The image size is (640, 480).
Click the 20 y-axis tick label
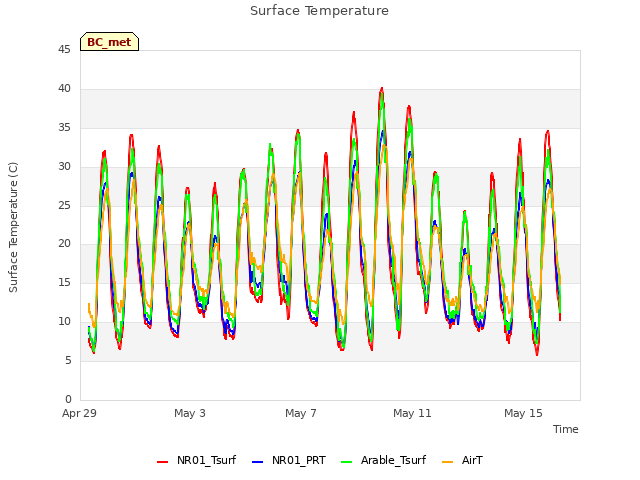64,244
